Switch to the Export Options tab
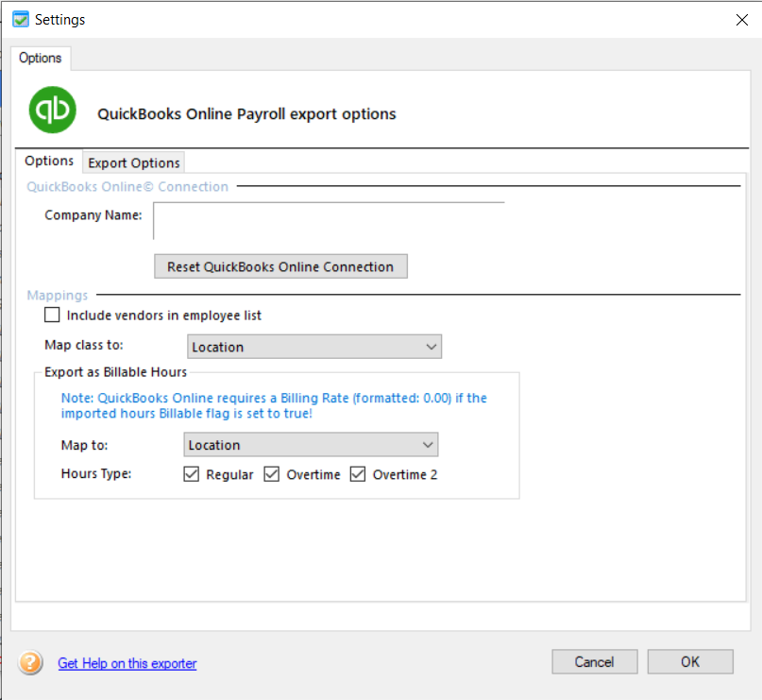 click(134, 162)
